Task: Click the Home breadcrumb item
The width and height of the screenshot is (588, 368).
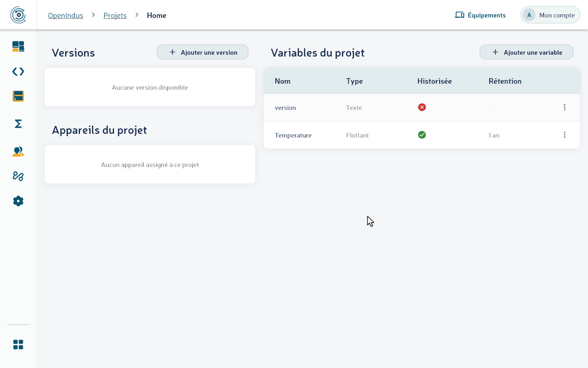Action: [x=157, y=15]
